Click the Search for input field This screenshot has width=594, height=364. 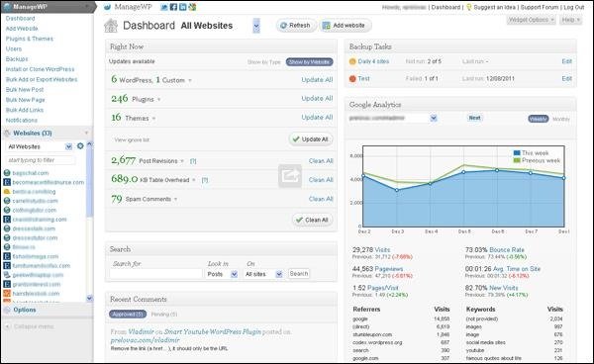[155, 274]
